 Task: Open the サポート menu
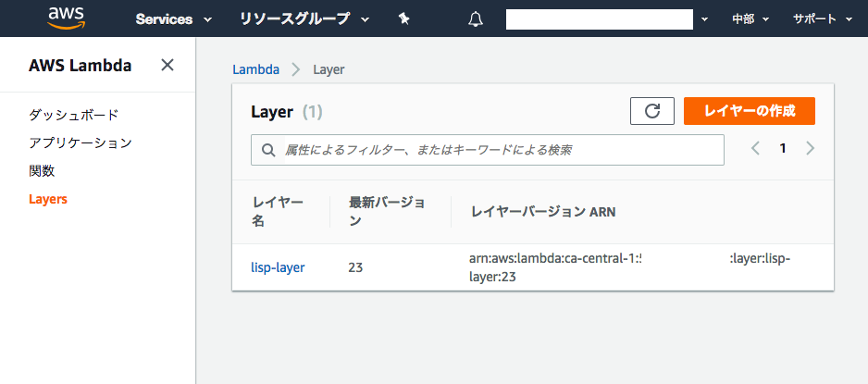pos(822,19)
